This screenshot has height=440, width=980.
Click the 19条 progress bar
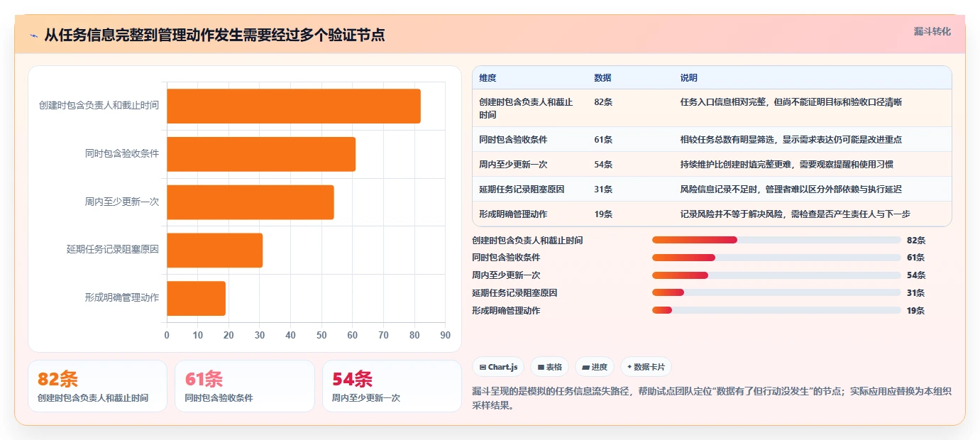[776, 310]
